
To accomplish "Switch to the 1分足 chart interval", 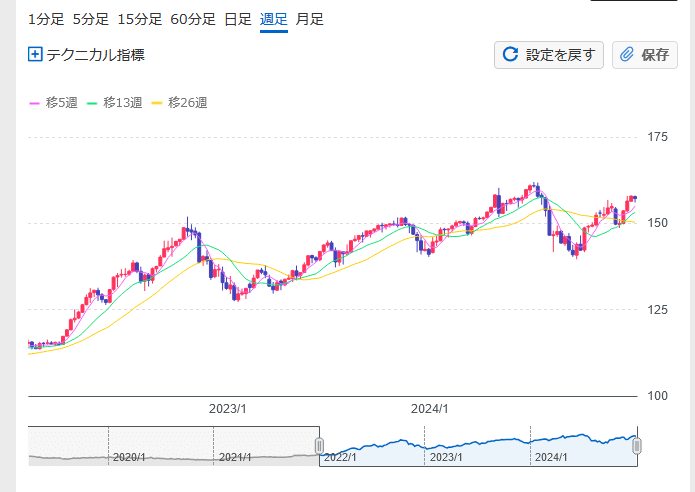I will pos(46,20).
